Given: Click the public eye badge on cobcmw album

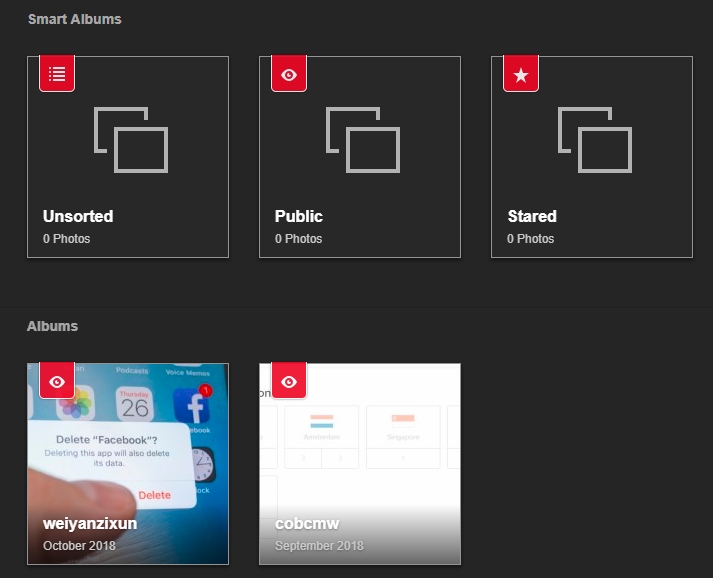Looking at the screenshot, I should [289, 381].
